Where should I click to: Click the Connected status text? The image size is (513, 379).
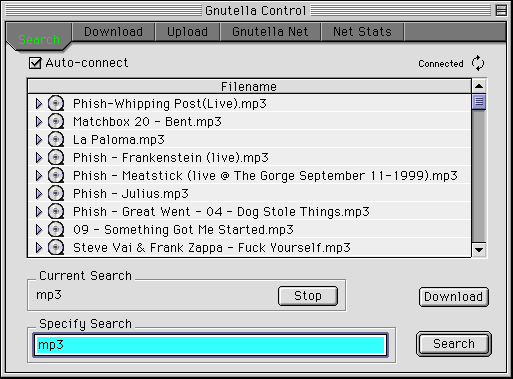441,63
